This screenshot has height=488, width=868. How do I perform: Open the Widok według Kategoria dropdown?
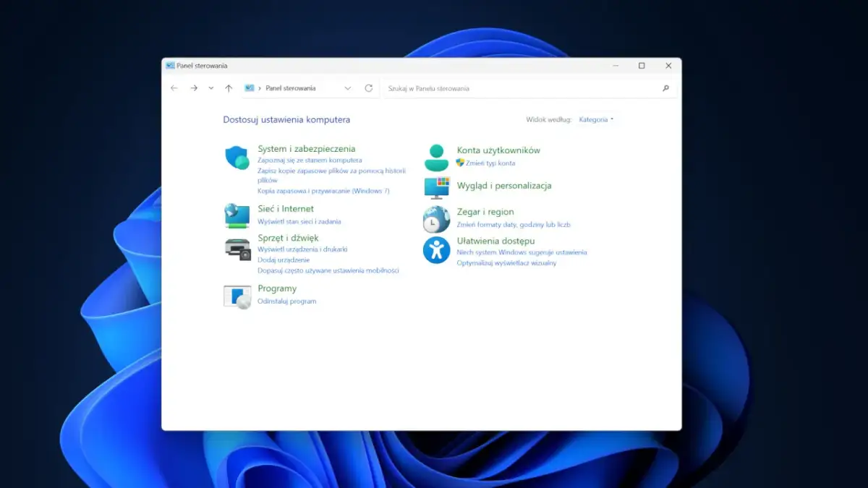click(x=596, y=120)
